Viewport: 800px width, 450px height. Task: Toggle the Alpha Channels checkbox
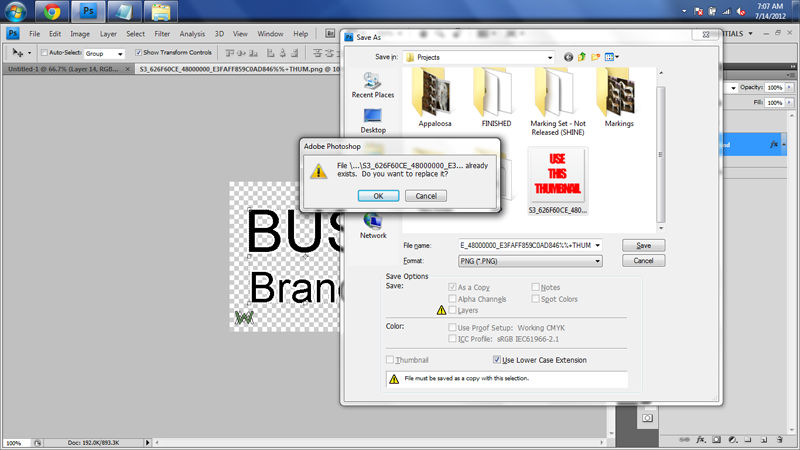tap(452, 299)
